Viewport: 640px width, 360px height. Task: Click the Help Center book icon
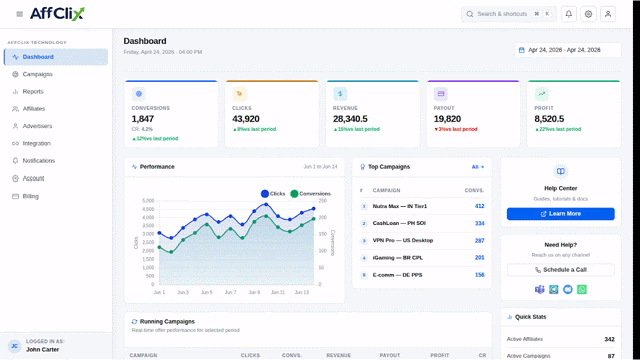[x=561, y=171]
